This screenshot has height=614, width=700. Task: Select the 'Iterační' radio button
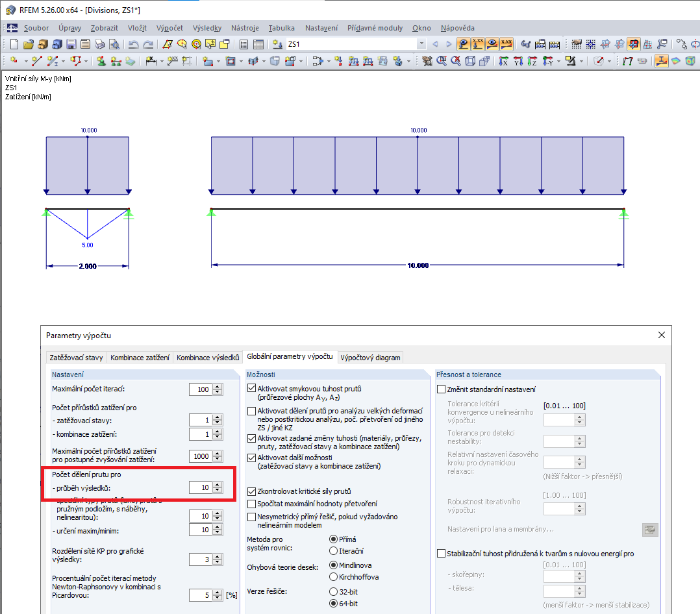(333, 551)
